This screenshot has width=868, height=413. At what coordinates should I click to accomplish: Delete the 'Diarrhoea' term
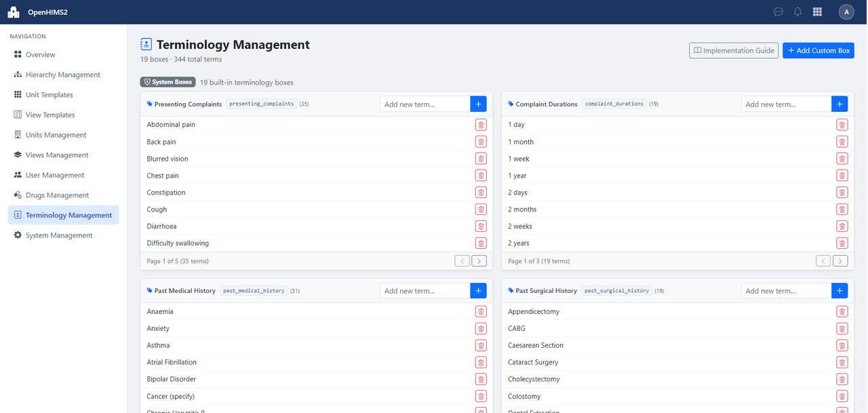[x=481, y=227]
